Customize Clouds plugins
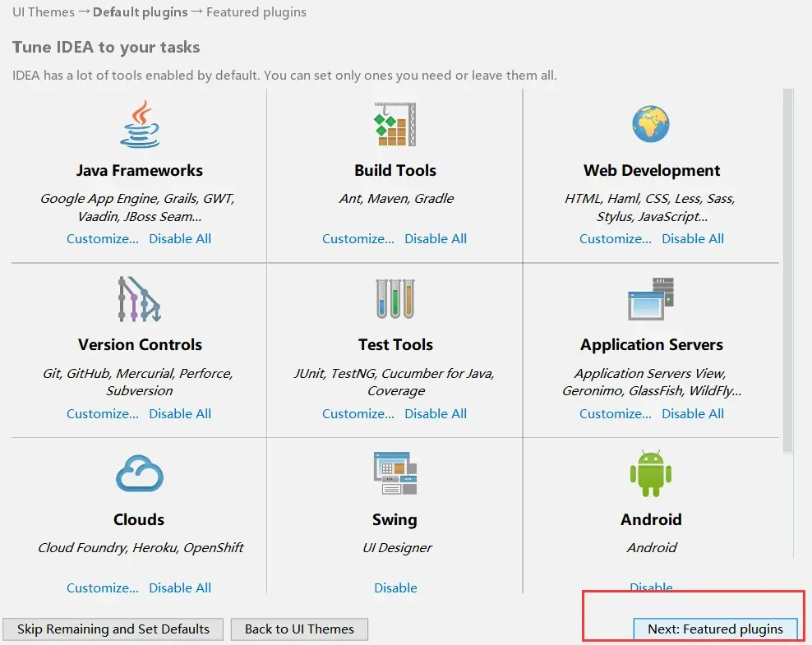This screenshot has width=812, height=645. tap(103, 588)
